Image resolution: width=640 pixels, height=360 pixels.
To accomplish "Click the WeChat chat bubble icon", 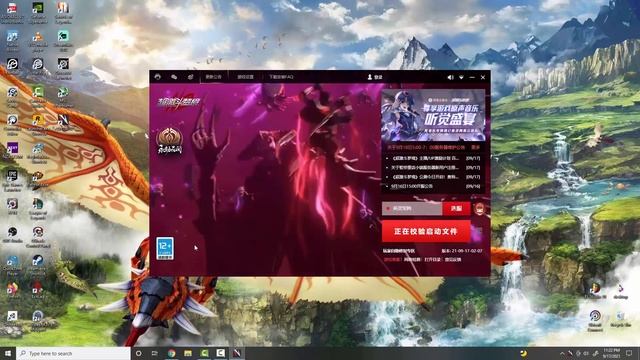I will 174,77.
